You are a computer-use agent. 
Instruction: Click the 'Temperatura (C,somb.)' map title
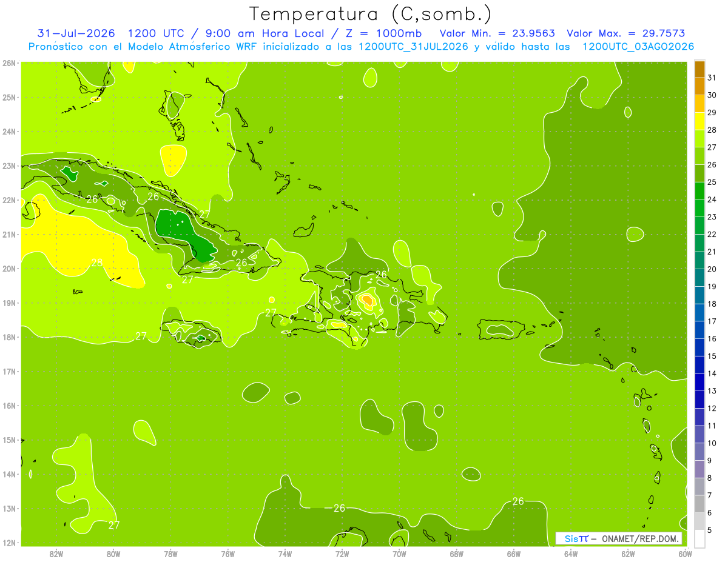(x=370, y=14)
